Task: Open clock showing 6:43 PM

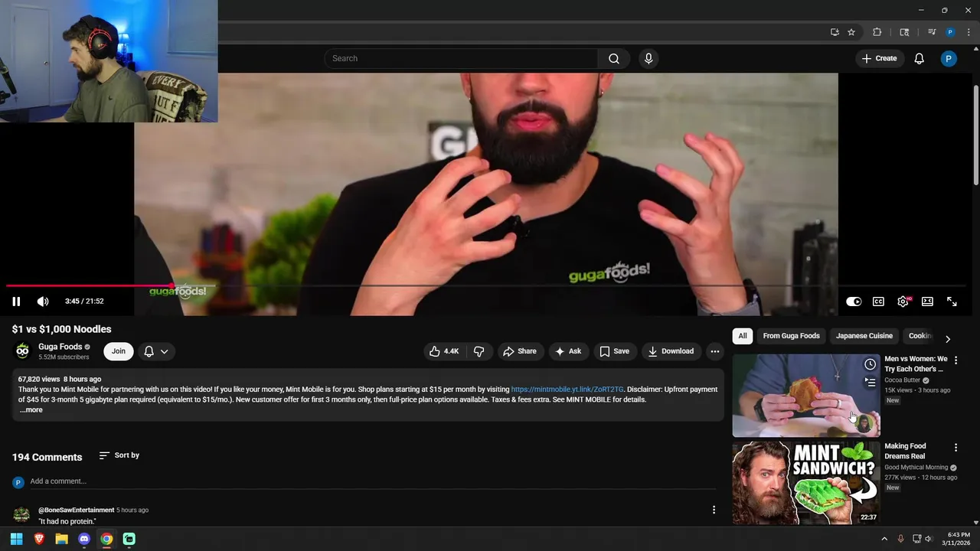Action: pyautogui.click(x=958, y=539)
